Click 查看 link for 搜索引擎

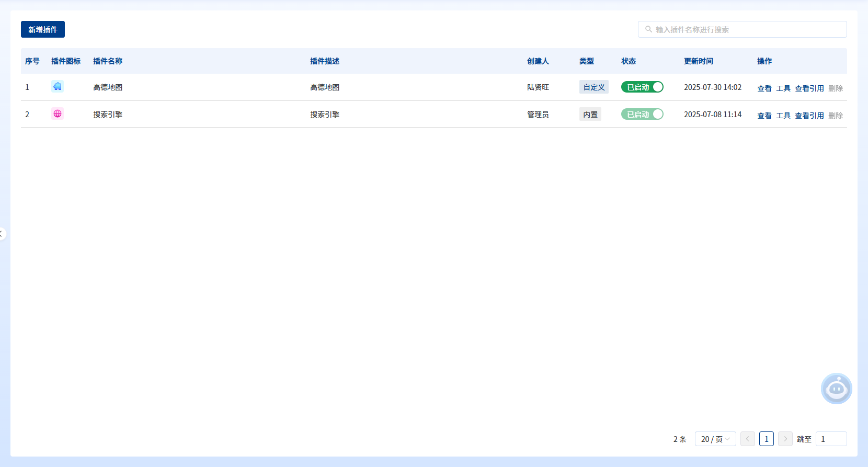click(764, 116)
